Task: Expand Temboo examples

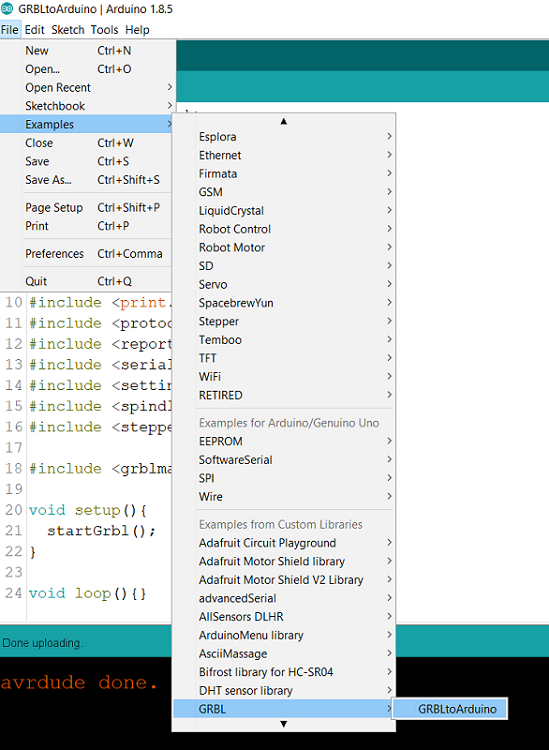Action: point(284,340)
